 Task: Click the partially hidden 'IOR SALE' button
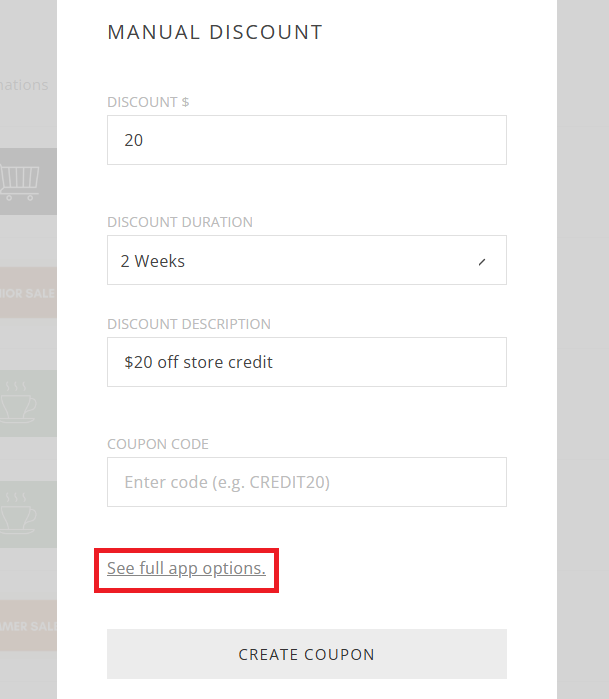coord(28,292)
